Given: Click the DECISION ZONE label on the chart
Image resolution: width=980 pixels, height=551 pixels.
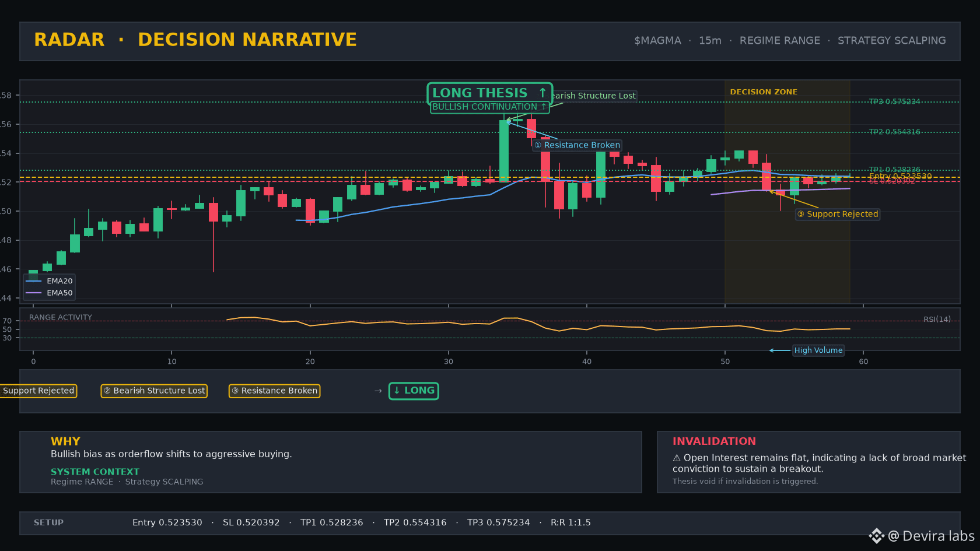Looking at the screenshot, I should (x=764, y=92).
